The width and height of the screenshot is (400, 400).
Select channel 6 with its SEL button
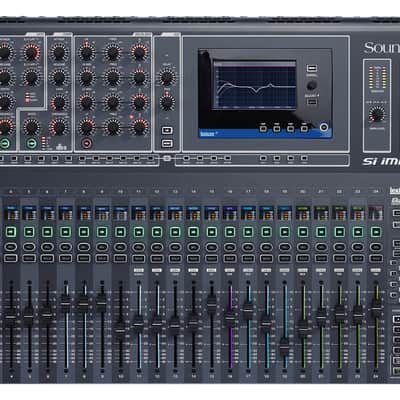click(x=47, y=258)
